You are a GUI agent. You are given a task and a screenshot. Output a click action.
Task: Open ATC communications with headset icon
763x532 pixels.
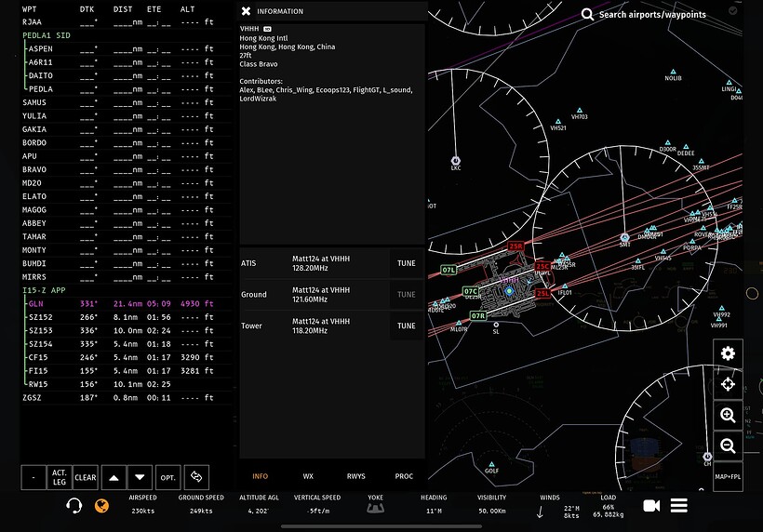click(74, 505)
